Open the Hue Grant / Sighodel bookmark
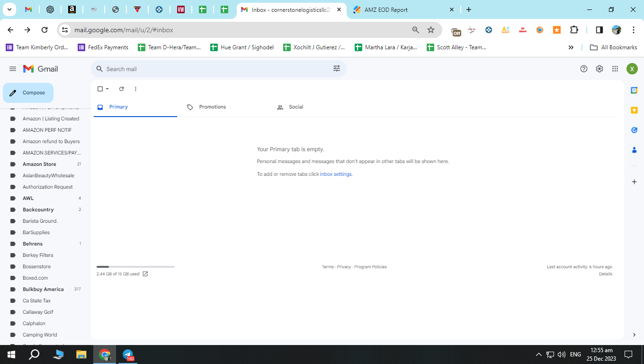Image resolution: width=644 pixels, height=364 pixels. 242,47
